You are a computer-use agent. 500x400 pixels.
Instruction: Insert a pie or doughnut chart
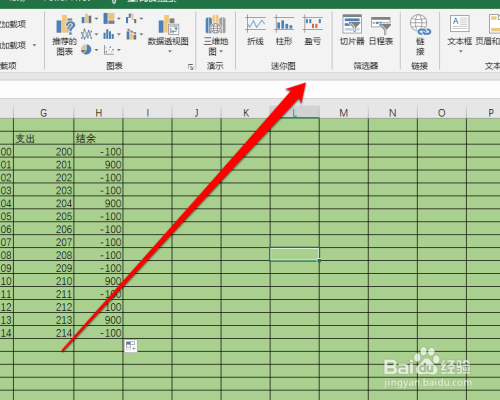(89, 50)
